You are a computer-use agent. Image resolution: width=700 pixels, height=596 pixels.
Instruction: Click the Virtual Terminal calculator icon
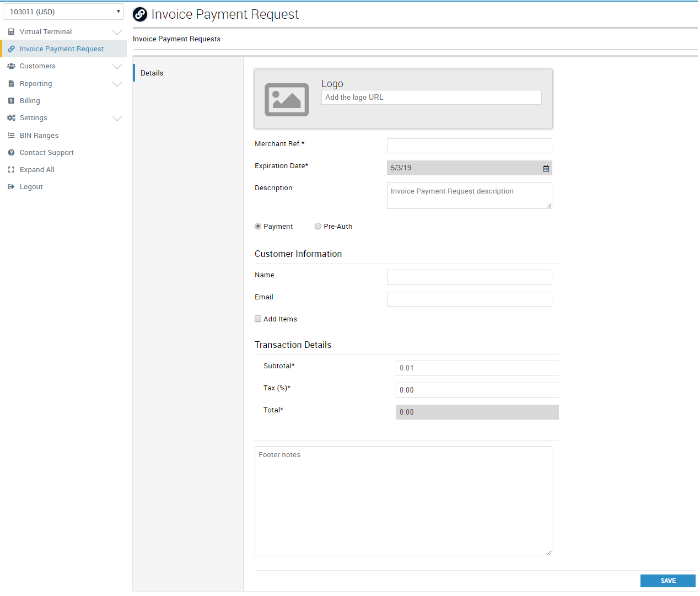click(11, 32)
